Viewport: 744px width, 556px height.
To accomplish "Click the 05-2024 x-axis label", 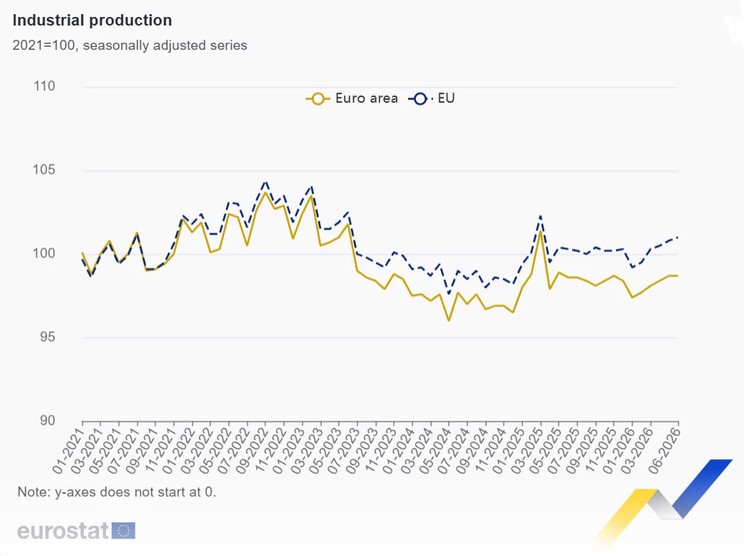I will [434, 451].
